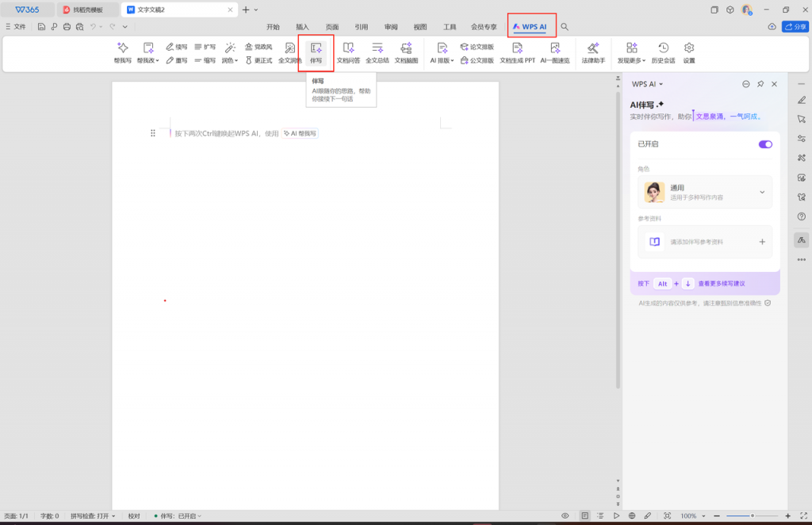Click the help question icon in right sidebar
Image resolution: width=812 pixels, height=525 pixels.
(802, 217)
